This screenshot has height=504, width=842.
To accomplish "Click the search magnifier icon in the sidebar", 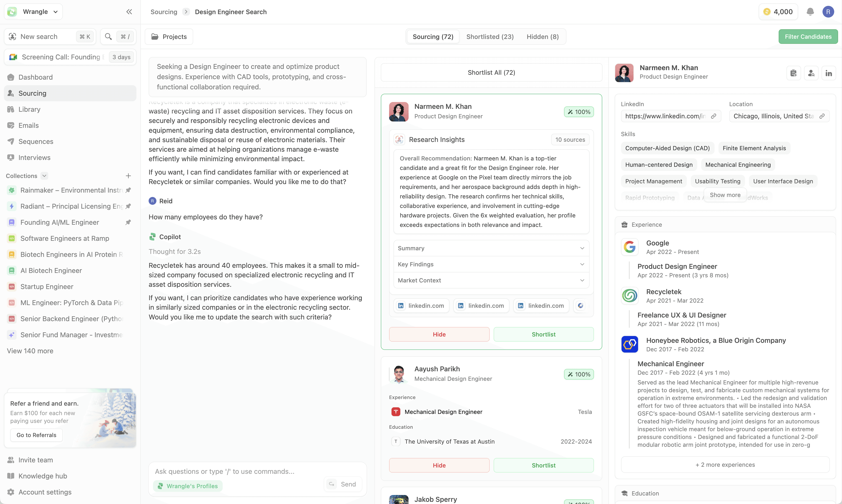I will point(108,37).
